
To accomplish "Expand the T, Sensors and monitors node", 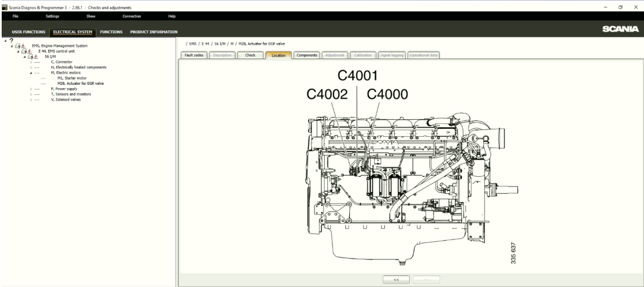I will click(x=31, y=94).
